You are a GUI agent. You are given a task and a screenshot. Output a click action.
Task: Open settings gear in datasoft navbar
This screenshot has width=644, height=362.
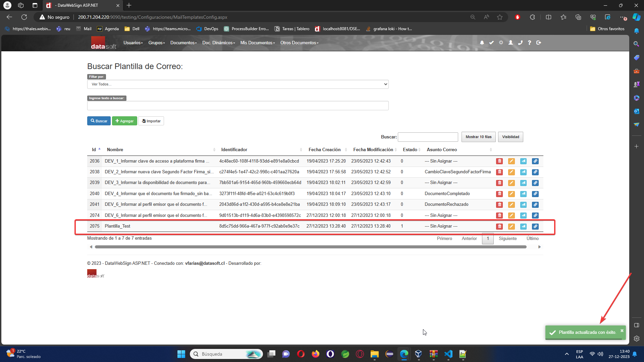[x=501, y=43]
